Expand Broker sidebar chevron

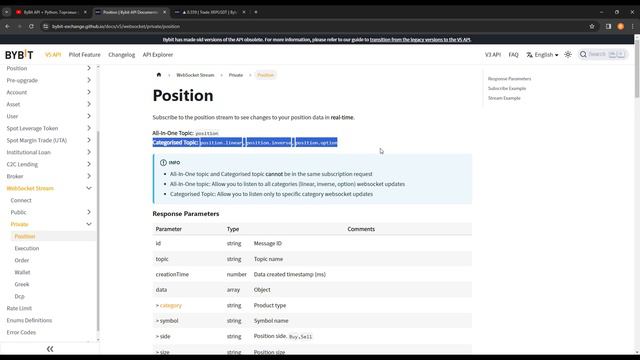coord(89,176)
